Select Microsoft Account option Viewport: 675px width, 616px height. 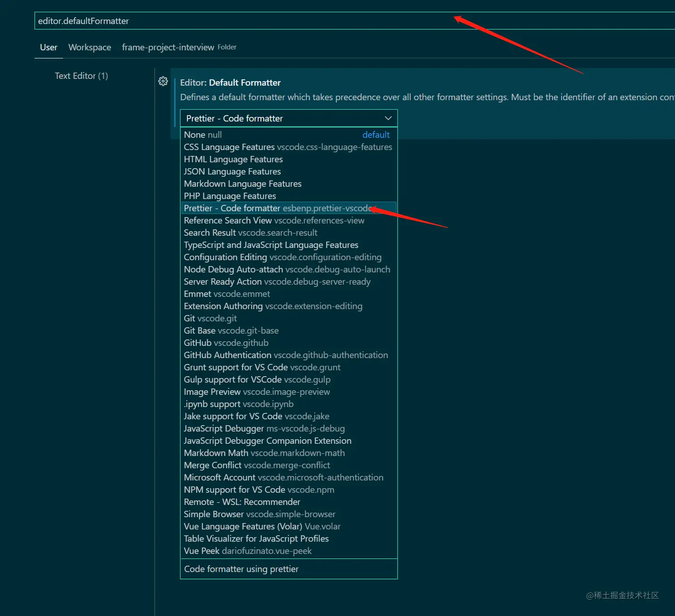tap(289, 477)
